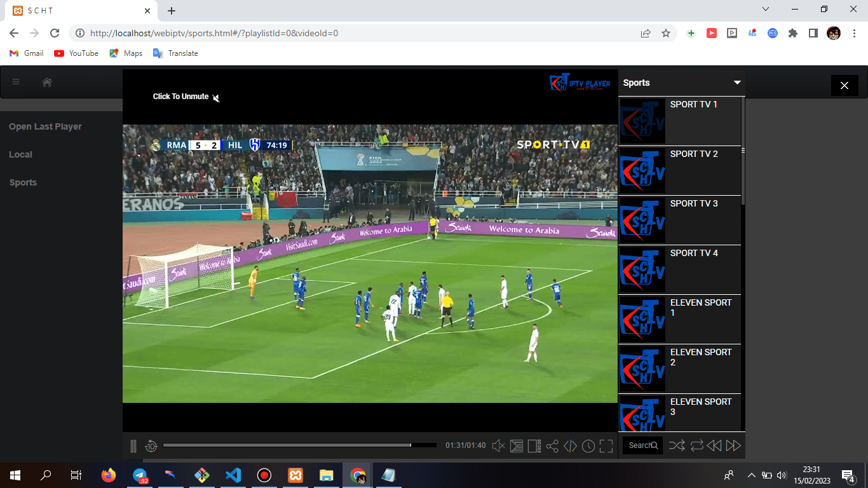Open Visual Studio Code from taskbar
This screenshot has width=868, height=488.
233,475
